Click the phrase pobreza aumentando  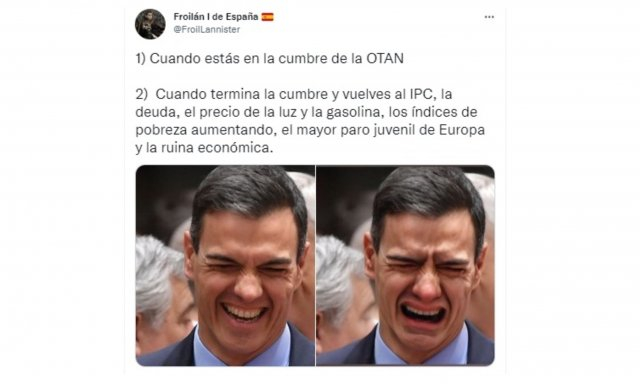[x=204, y=130]
